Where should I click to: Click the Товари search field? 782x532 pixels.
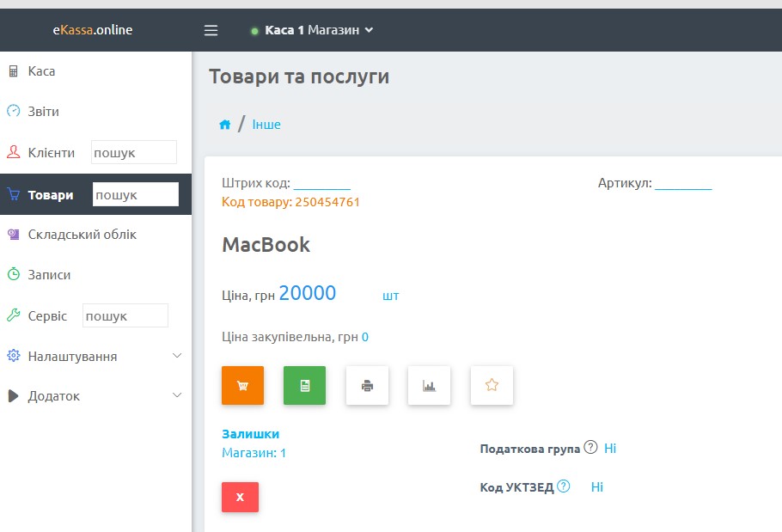pyautogui.click(x=136, y=194)
